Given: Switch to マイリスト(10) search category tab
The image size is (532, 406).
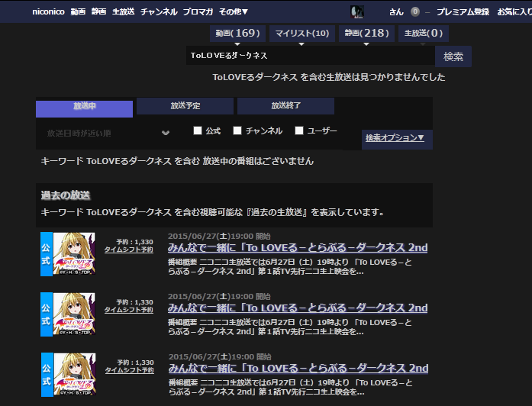Looking at the screenshot, I should click(302, 34).
